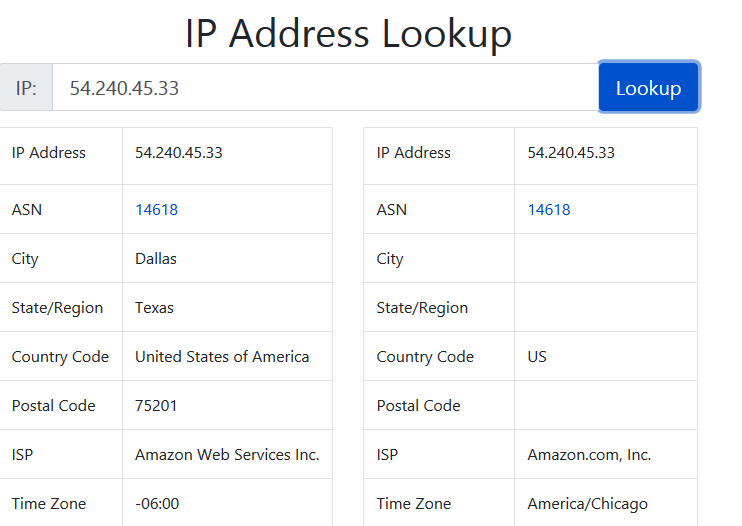Focus the IP address input field
Screen dimensions: 742x526
point(325,88)
